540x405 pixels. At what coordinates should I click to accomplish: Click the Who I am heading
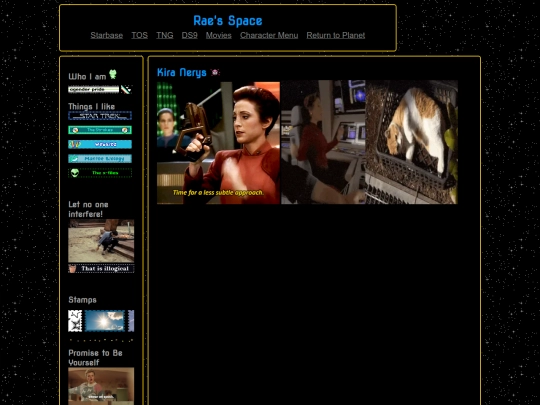(87, 76)
